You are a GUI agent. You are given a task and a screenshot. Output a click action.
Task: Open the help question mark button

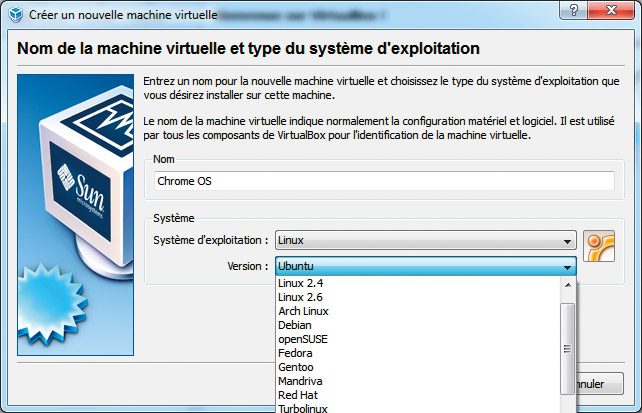tap(574, 10)
